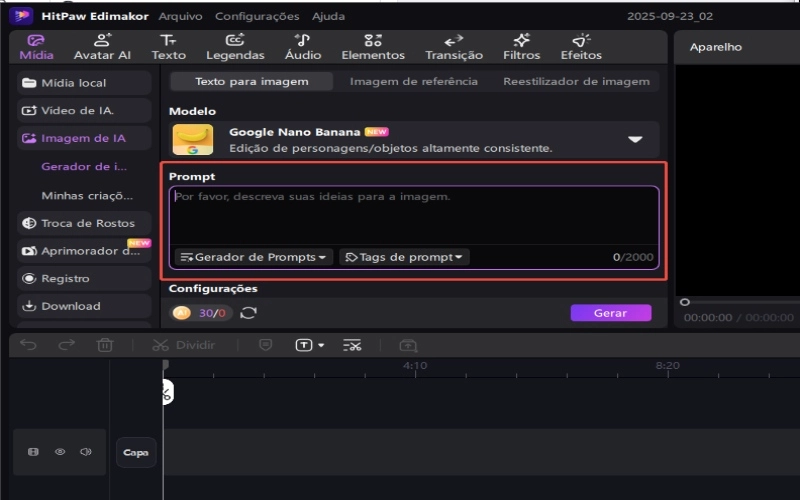Select Troca de Rostos in sidebar
This screenshot has width=800, height=500.
84,223
